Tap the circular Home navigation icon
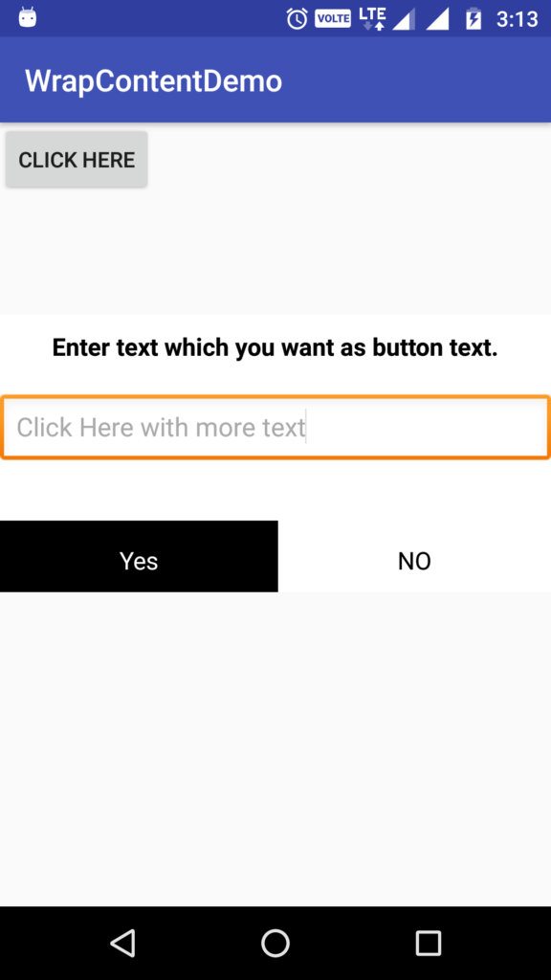The width and height of the screenshot is (551, 980). tap(275, 943)
